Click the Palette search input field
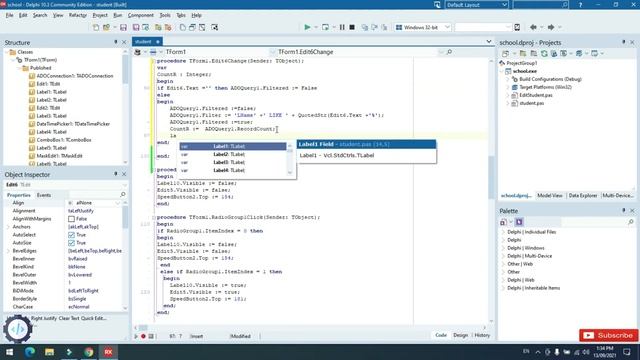Image resolution: width=640 pixels, height=360 pixels. [594, 222]
